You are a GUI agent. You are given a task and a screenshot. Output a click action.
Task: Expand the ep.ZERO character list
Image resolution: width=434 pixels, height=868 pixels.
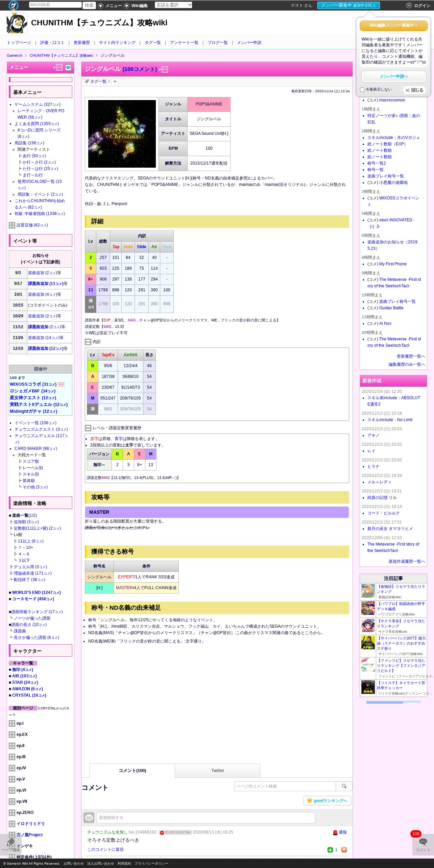tap(12, 813)
